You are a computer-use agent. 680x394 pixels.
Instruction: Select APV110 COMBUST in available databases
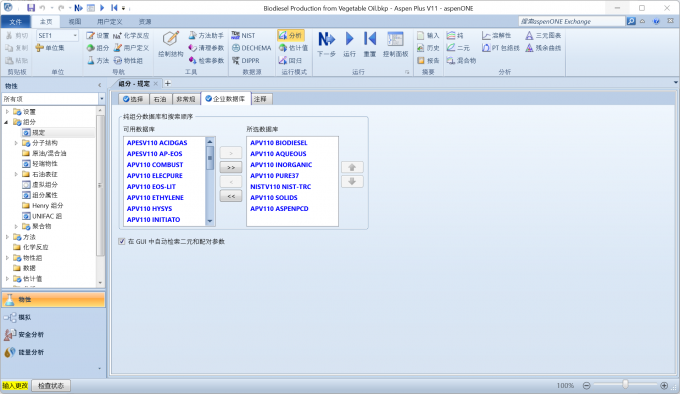click(155, 165)
